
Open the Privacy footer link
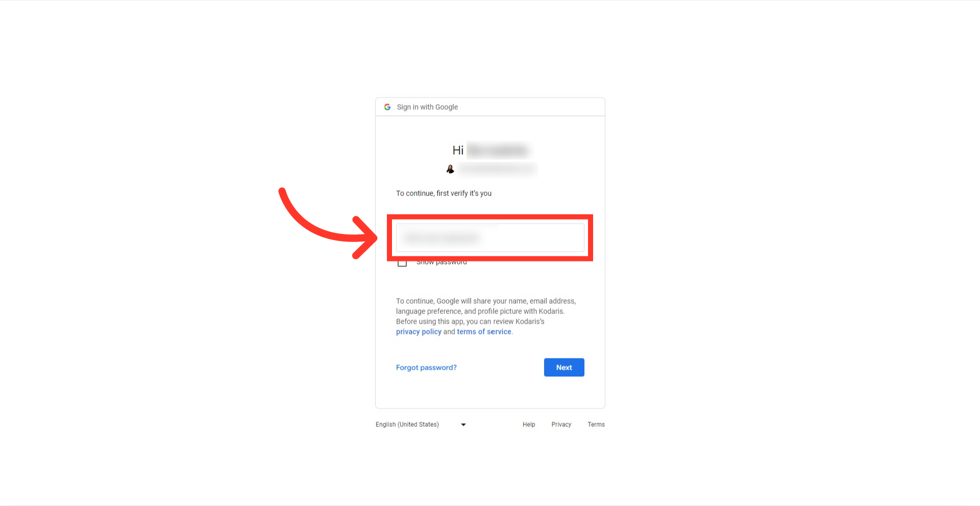[x=561, y=424]
